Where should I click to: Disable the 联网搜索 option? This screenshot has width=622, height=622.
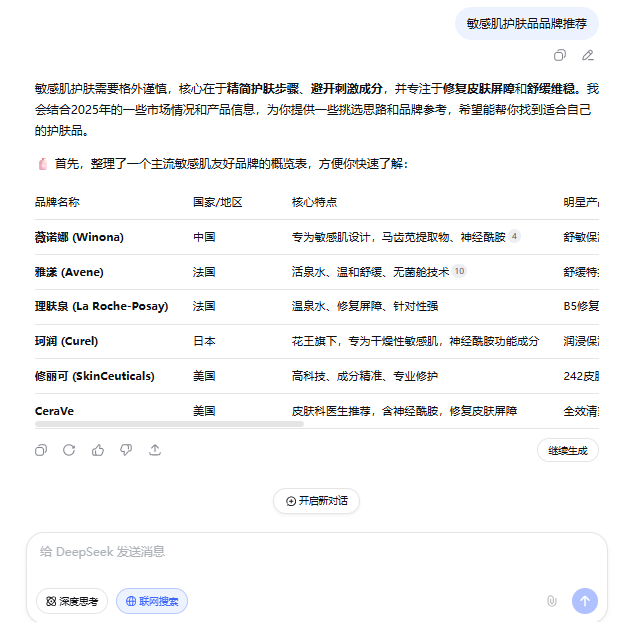152,601
